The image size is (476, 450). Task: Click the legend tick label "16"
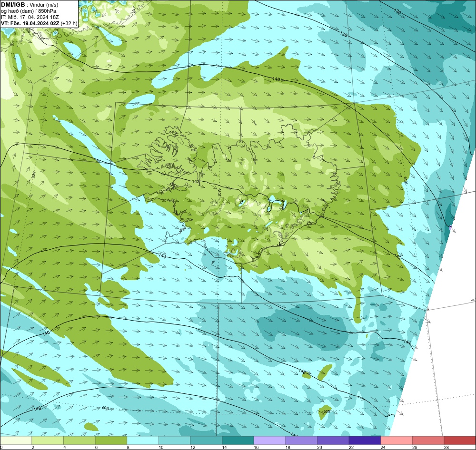tap(256, 447)
